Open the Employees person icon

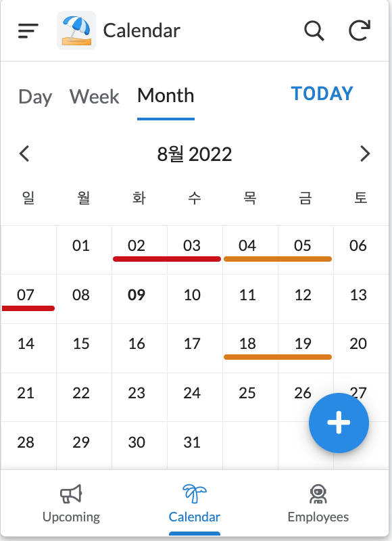point(318,494)
